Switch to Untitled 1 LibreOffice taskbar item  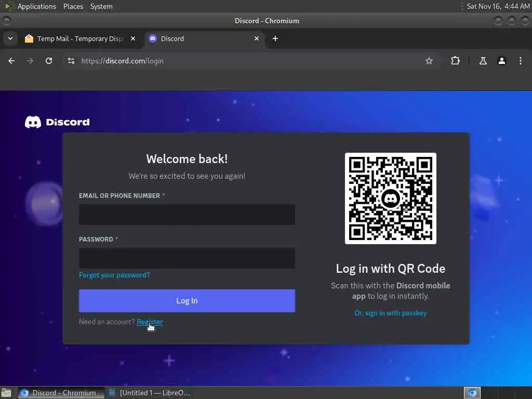coord(149,393)
